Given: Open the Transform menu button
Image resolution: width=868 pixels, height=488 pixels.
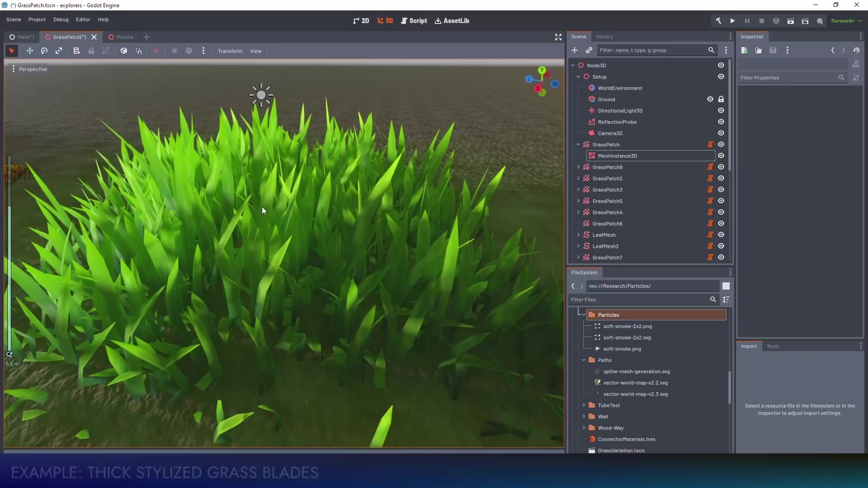Looking at the screenshot, I should (x=230, y=51).
